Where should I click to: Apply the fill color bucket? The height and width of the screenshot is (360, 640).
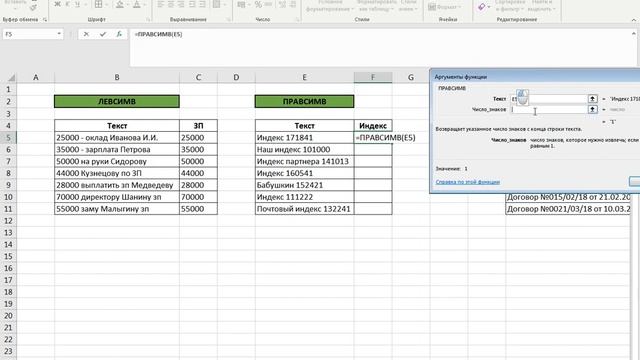tap(120, 4)
